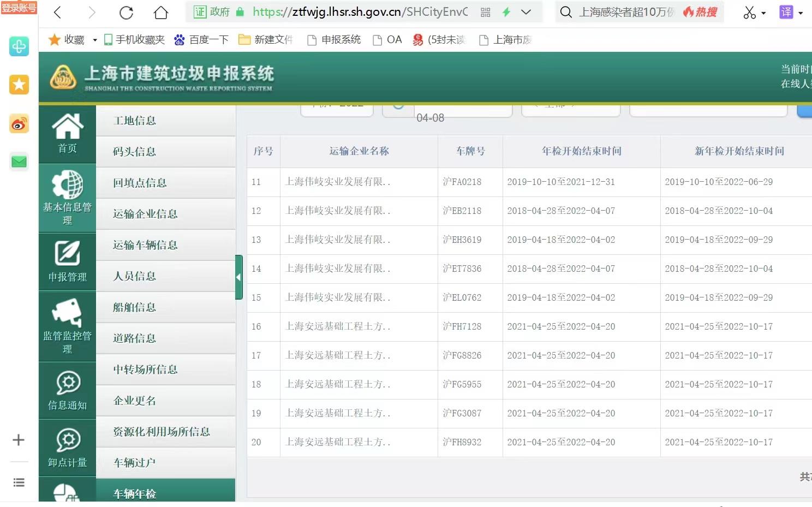Image resolution: width=812 pixels, height=507 pixels.
Task: Open 百度一下 bookmark
Action: click(x=201, y=39)
